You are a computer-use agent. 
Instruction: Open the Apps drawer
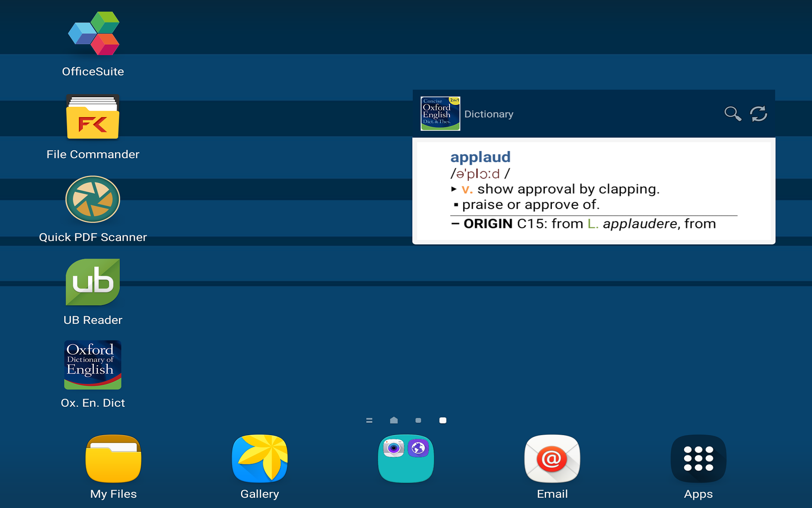[698, 459]
